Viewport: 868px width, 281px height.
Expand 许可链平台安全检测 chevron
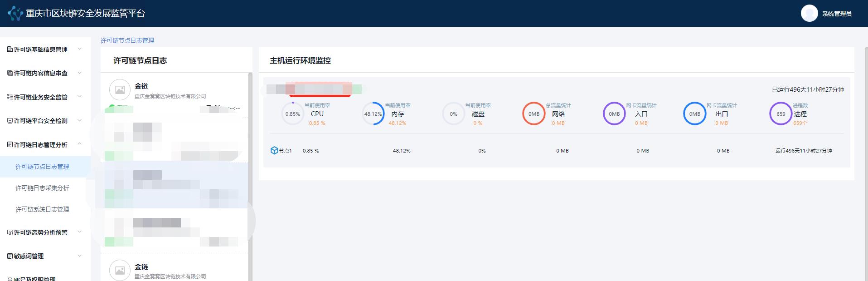click(x=80, y=120)
